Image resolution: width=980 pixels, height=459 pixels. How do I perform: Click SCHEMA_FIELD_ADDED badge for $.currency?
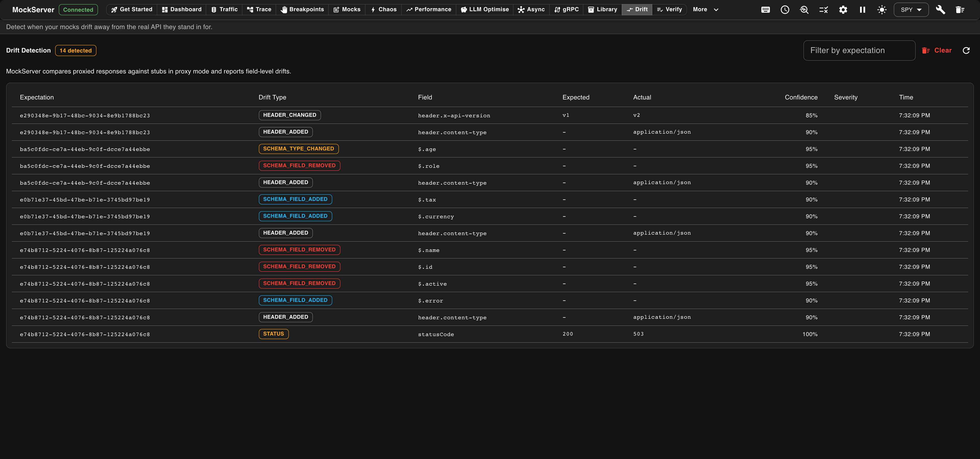(x=295, y=216)
